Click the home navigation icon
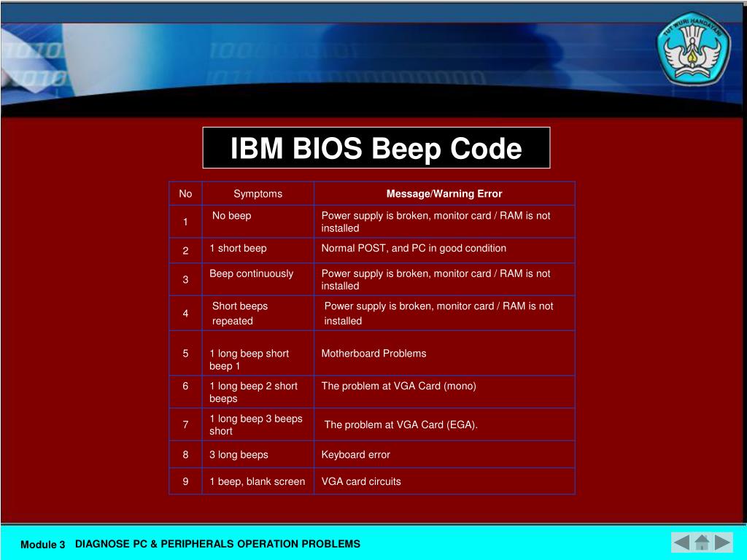The width and height of the screenshot is (747, 560). 702,542
